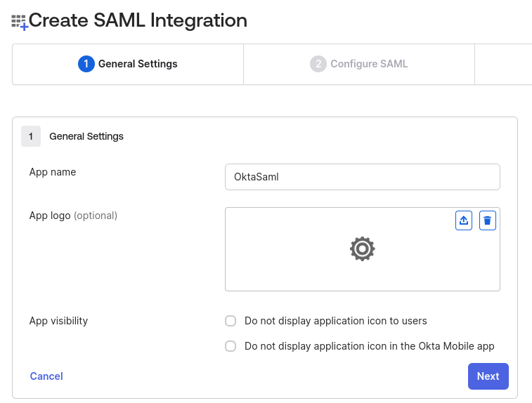The width and height of the screenshot is (532, 403).
Task: Click the Cancel link
Action: (46, 376)
